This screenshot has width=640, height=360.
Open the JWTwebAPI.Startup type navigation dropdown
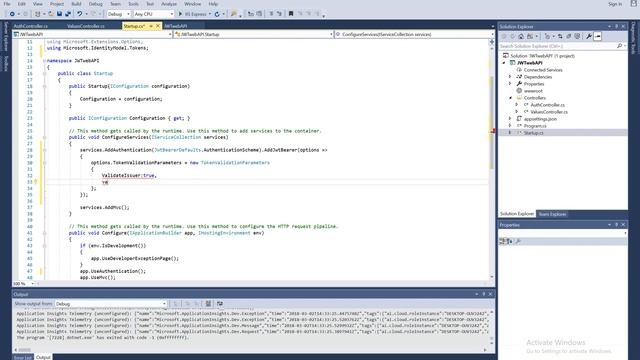253,34
